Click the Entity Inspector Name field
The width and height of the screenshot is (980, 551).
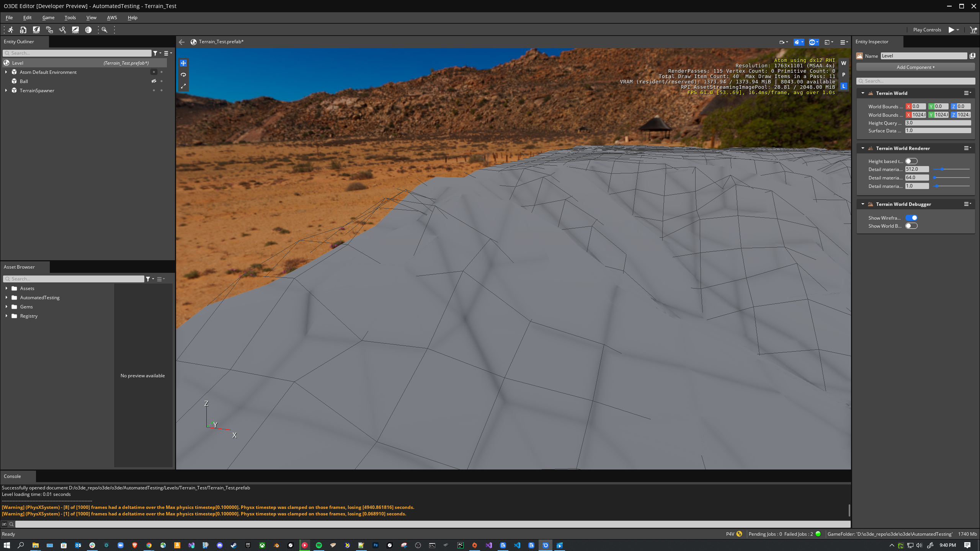pyautogui.click(x=924, y=56)
